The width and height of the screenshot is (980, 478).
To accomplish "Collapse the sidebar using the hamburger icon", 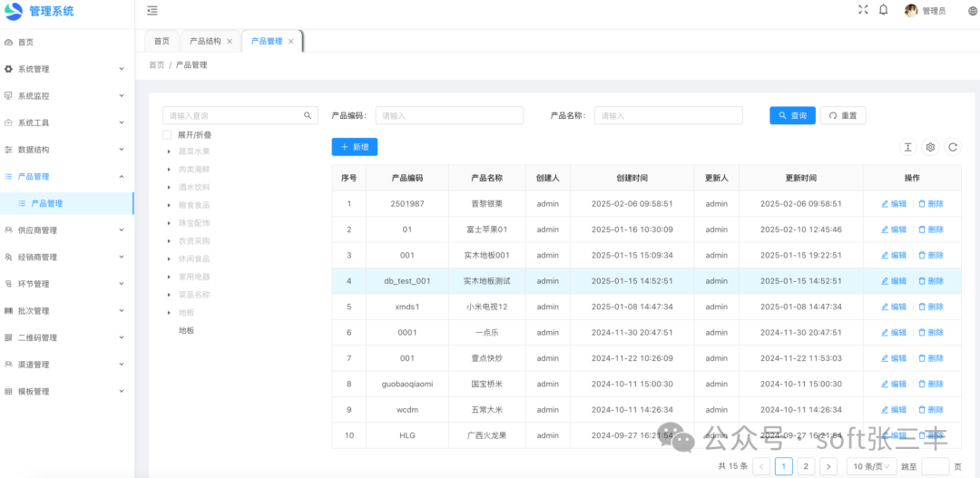I will pyautogui.click(x=152, y=11).
